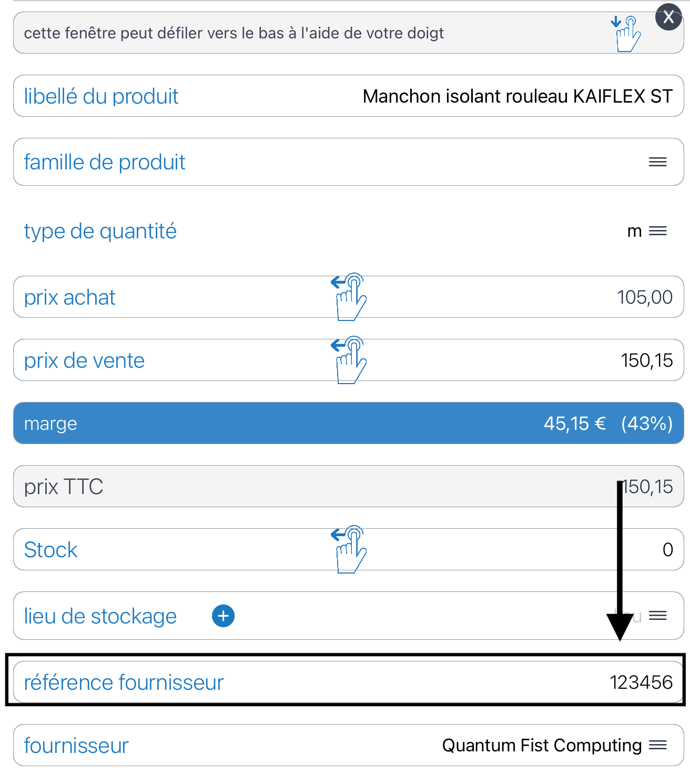This screenshot has height=784, width=690.
Task: Tap swipe-hand icon on prix de vente row
Action: click(349, 360)
